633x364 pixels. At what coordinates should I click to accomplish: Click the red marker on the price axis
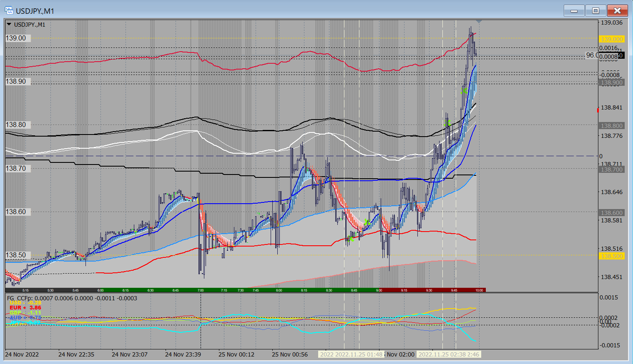[x=598, y=110]
